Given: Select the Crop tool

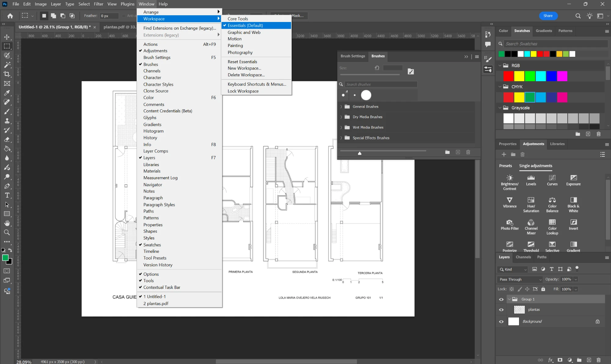Looking at the screenshot, I should (x=7, y=74).
